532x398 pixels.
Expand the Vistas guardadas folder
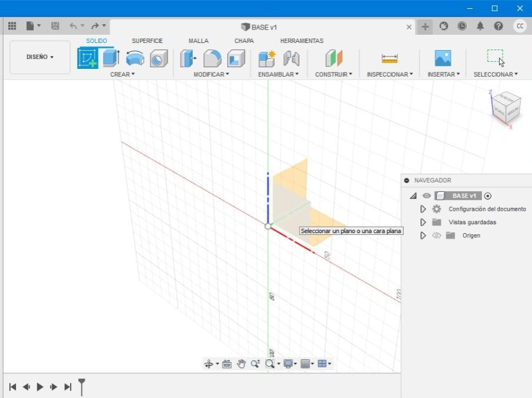(x=423, y=222)
